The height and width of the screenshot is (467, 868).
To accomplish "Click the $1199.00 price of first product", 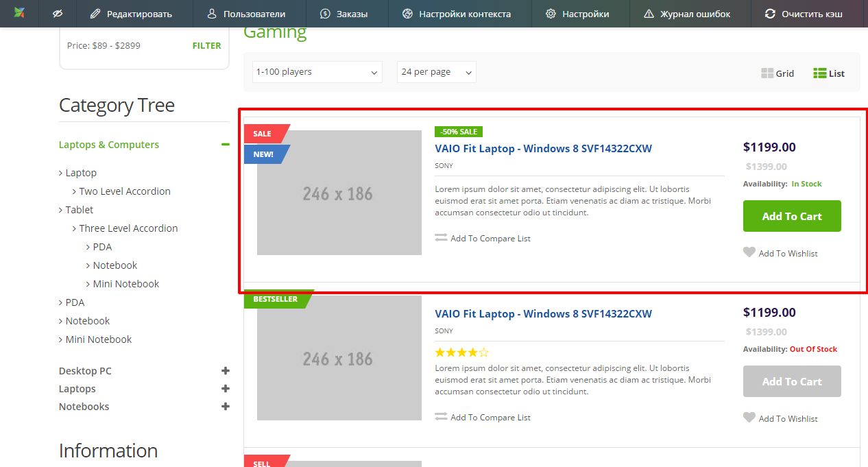I will [x=769, y=147].
